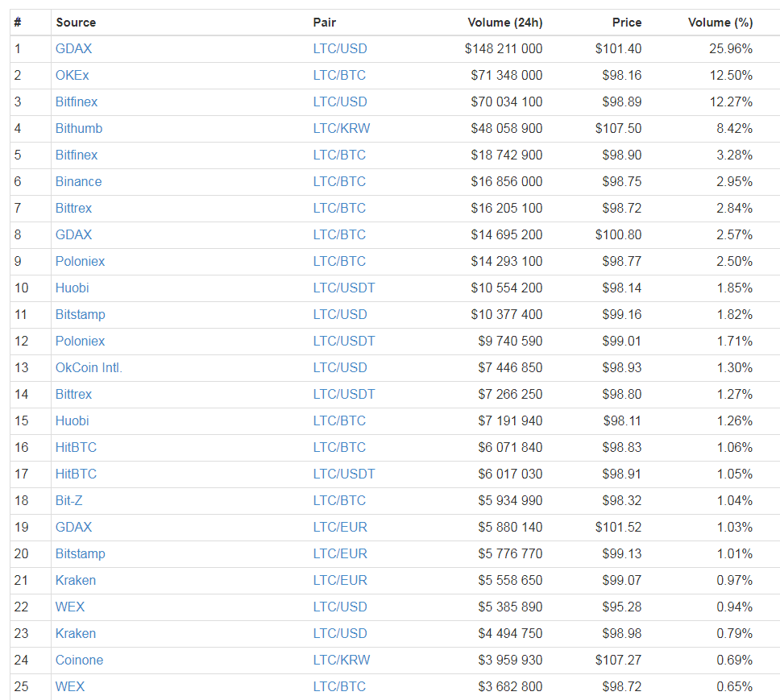This screenshot has height=700, width=780.
Task: Open the Binance source link
Action: [x=79, y=181]
